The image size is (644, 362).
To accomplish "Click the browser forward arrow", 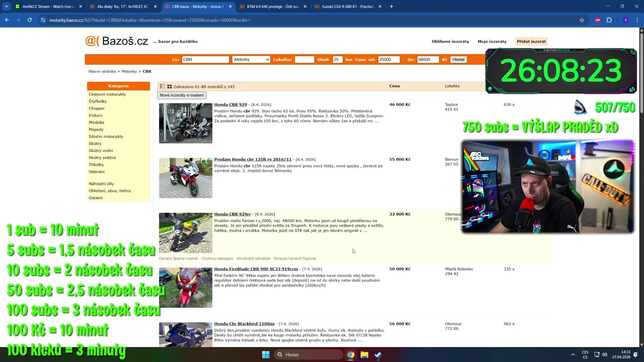I will click(x=18, y=20).
